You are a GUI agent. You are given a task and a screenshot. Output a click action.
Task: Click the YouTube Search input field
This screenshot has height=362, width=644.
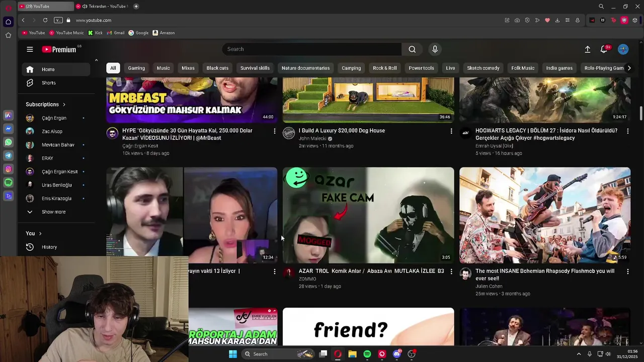point(312,49)
